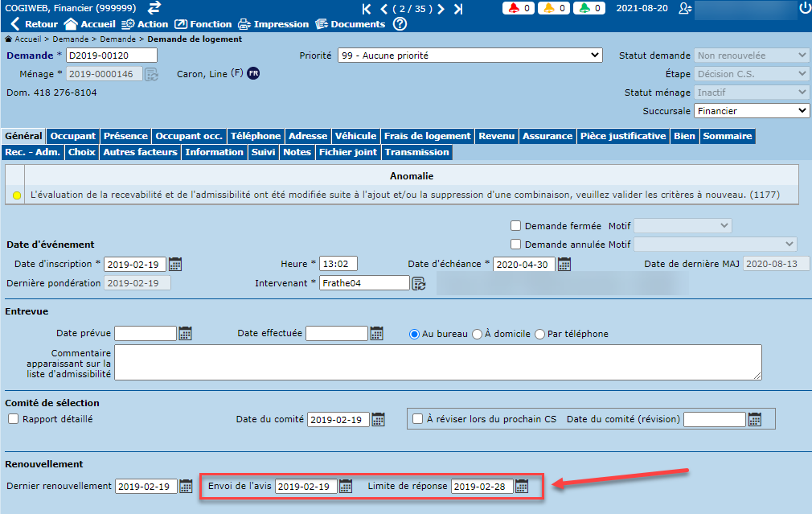Go to the previous record arrow
This screenshot has width=812, height=514.
(x=383, y=9)
